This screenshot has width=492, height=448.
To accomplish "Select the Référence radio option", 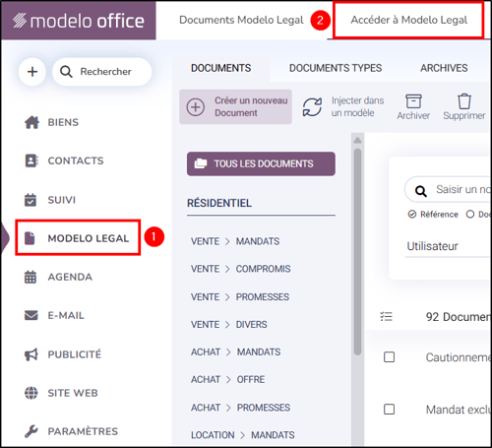I will coord(412,215).
